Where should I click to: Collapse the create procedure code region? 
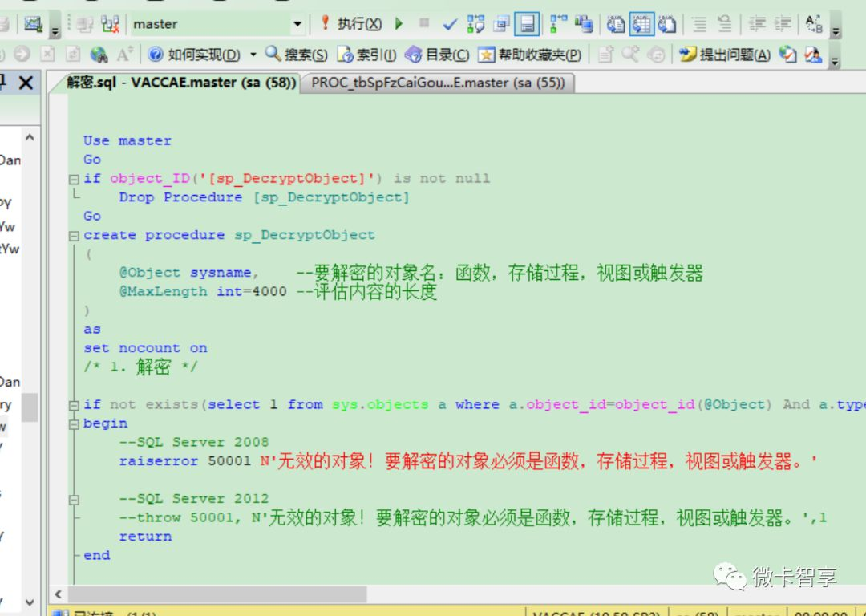(73, 235)
